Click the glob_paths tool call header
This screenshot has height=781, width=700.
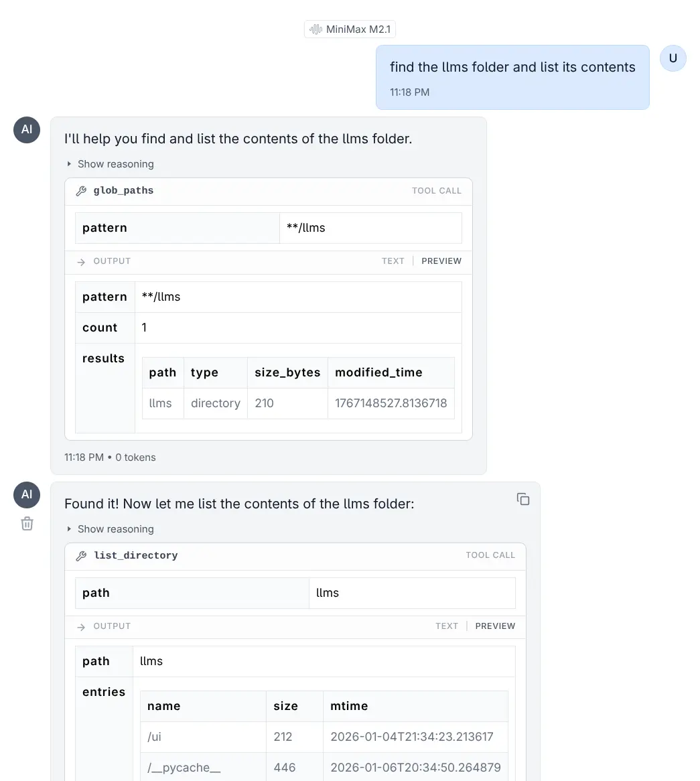tap(268, 191)
